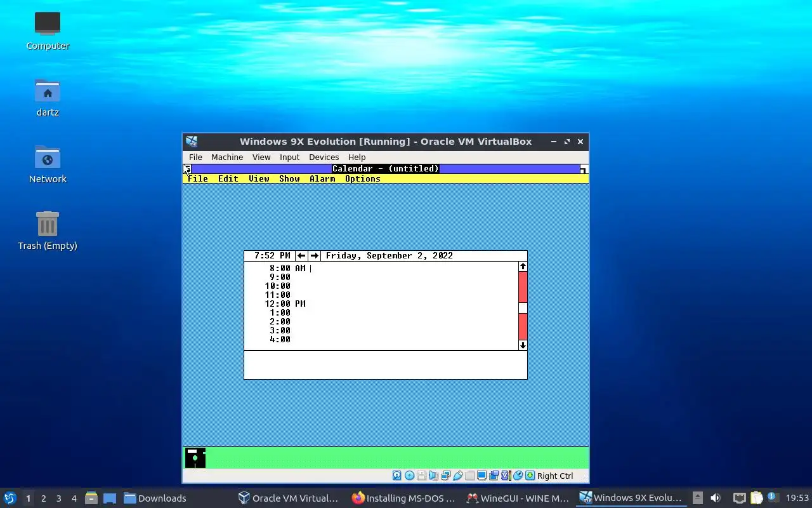Switch to Installing MS-DOS Firefox taskbar entry

pyautogui.click(x=403, y=498)
